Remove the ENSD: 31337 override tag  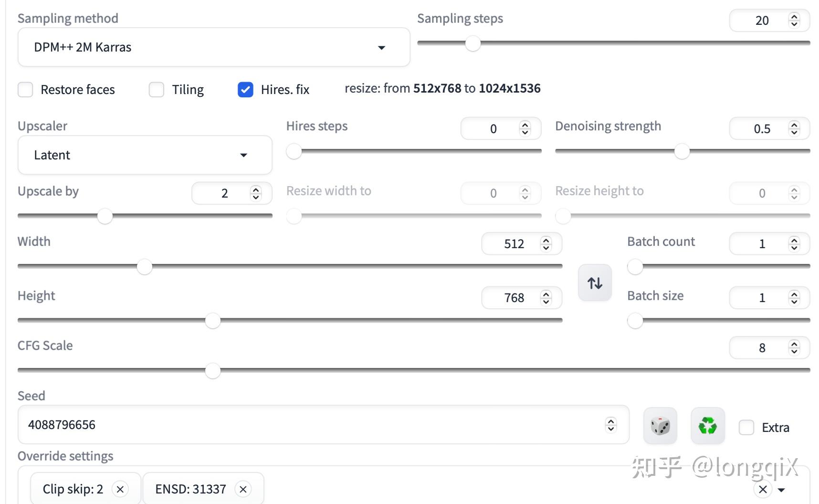[243, 489]
